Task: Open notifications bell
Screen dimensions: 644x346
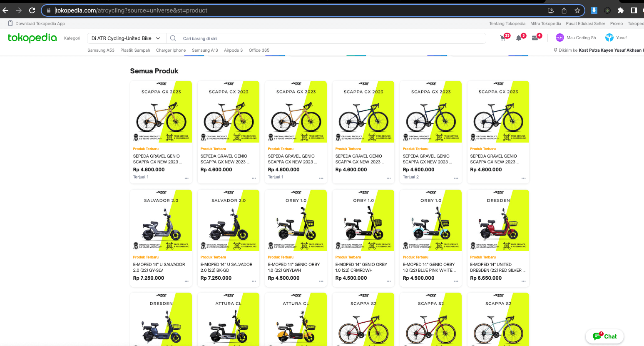Action: (519, 38)
